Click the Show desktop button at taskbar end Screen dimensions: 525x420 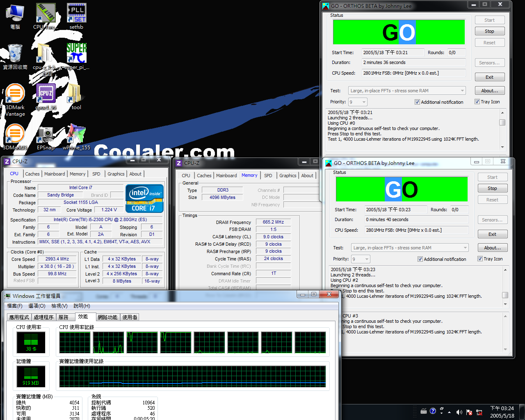click(x=522, y=412)
